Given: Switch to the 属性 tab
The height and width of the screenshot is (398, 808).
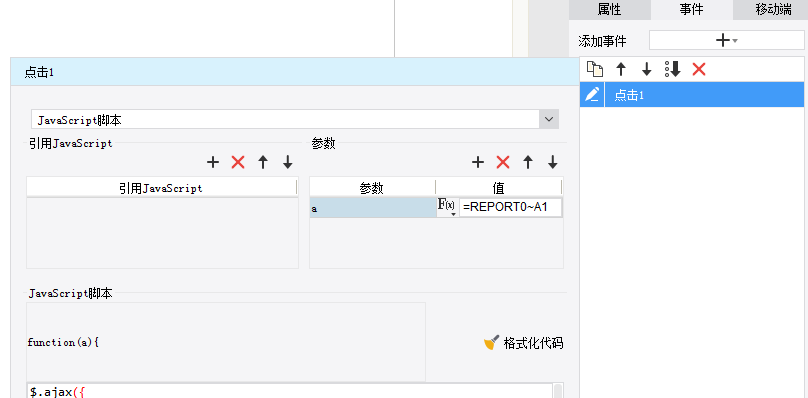Looking at the screenshot, I should (610, 10).
